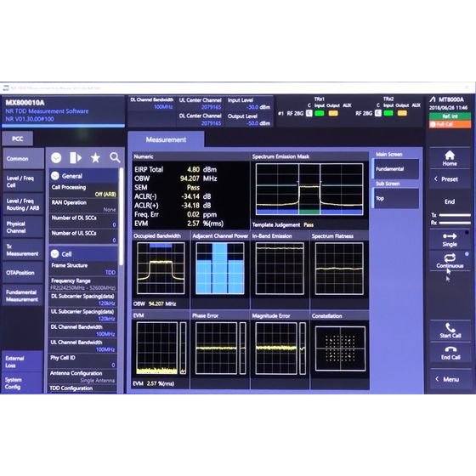Select Single measurement mode icon
This screenshot has width=476, height=476.
(450, 236)
